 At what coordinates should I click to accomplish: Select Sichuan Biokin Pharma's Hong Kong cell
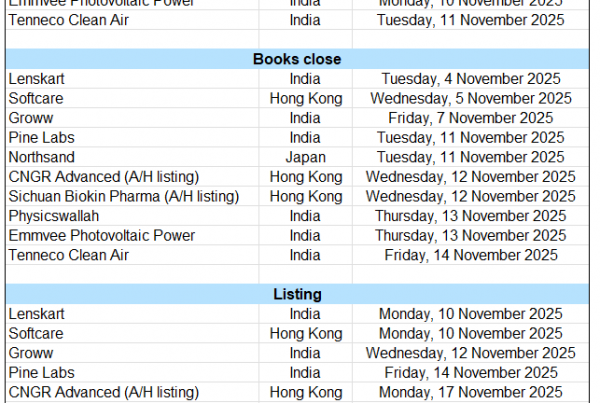coord(305,196)
